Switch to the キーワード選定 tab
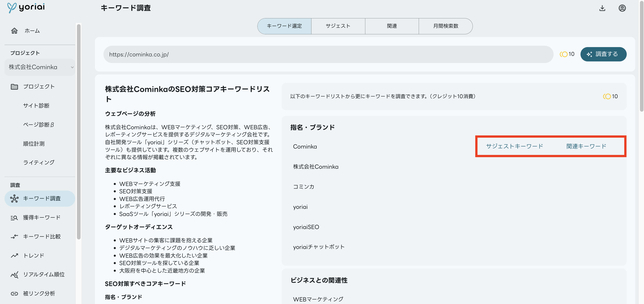644x304 pixels. (284, 26)
